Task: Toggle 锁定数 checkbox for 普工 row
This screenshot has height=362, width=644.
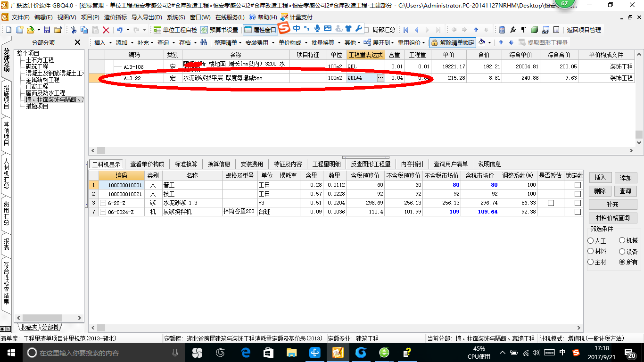Action: [578, 185]
